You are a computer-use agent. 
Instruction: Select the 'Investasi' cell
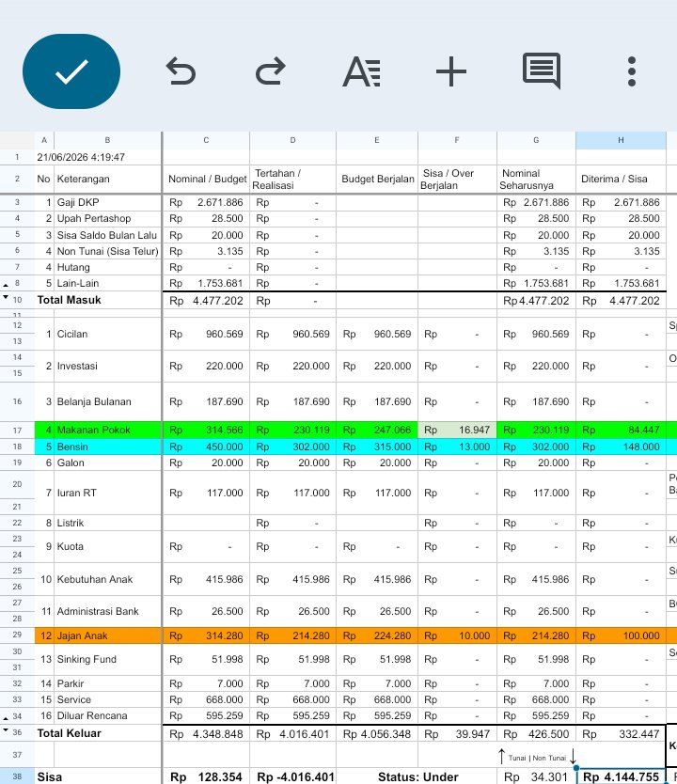click(107, 366)
